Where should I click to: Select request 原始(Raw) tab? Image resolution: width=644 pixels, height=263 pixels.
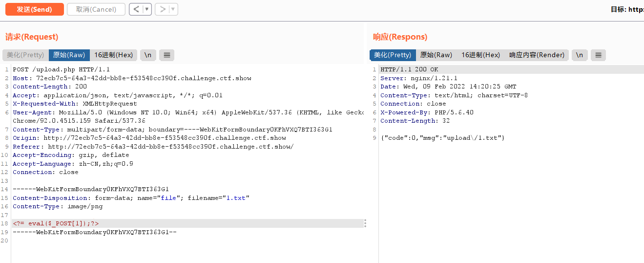(x=69, y=55)
